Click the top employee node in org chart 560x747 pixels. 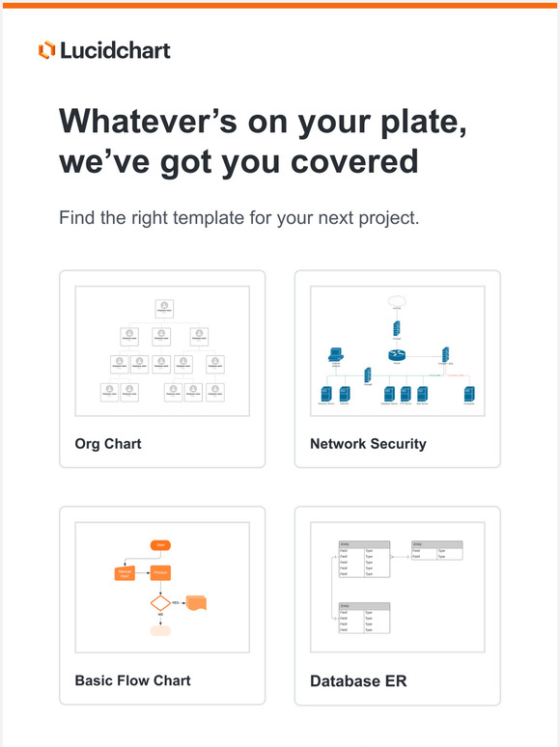click(164, 308)
